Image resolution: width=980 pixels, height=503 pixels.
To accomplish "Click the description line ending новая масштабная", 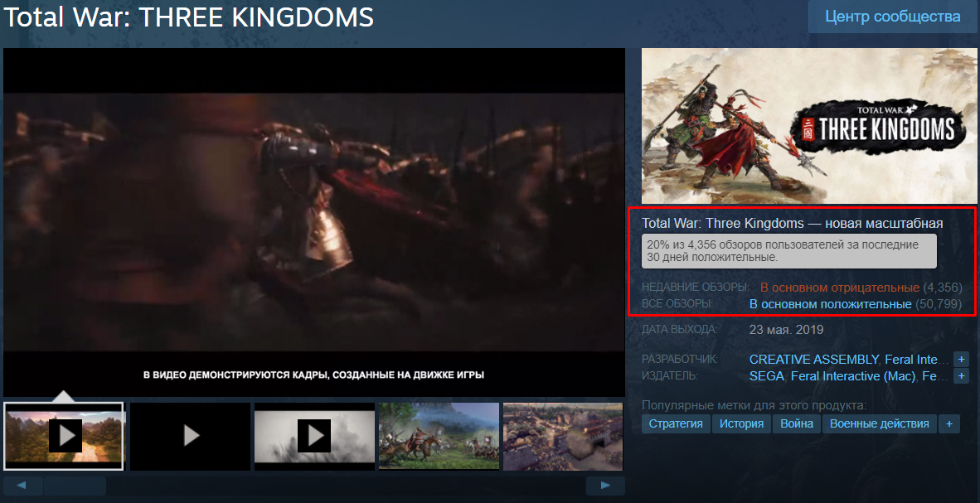I will (793, 223).
